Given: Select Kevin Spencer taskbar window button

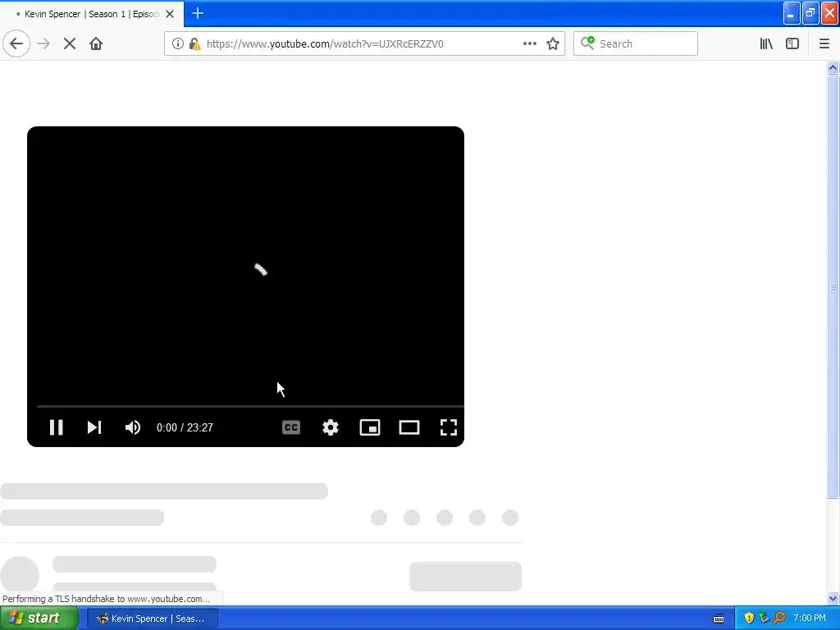Looking at the screenshot, I should 152,619.
